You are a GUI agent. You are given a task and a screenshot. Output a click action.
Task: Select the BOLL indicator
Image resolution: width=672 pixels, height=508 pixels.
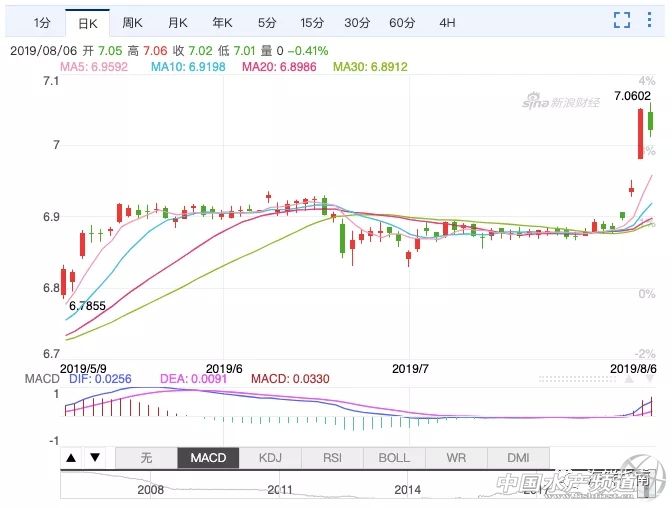click(394, 458)
